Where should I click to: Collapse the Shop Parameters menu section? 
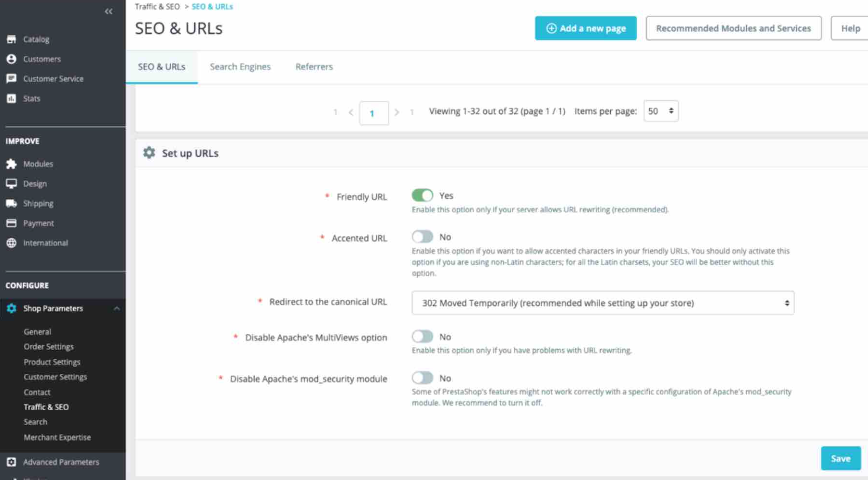(117, 309)
